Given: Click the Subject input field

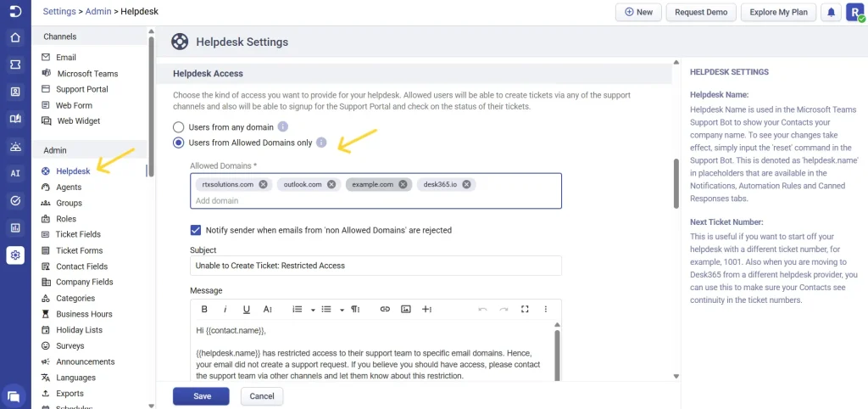Looking at the screenshot, I should 376,266.
